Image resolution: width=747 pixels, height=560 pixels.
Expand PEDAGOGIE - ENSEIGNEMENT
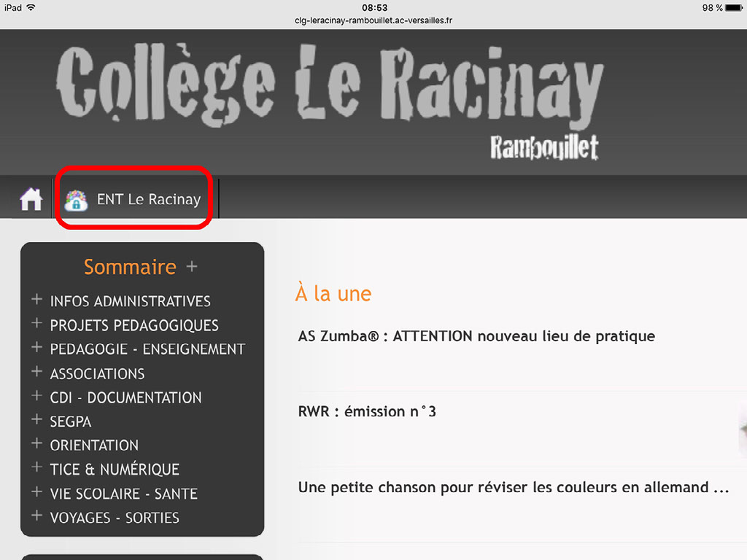pos(36,349)
